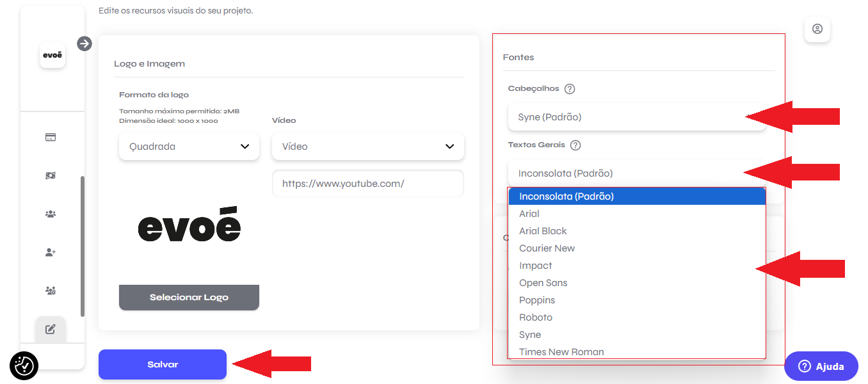Screen dimensions: 868x384
Task: Click the Salvar button
Action: coord(163,364)
